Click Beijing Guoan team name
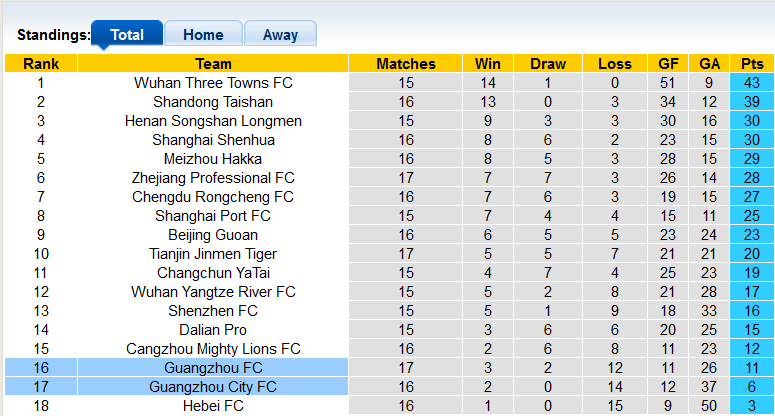Viewport: 775px width, 416px height. [x=213, y=235]
